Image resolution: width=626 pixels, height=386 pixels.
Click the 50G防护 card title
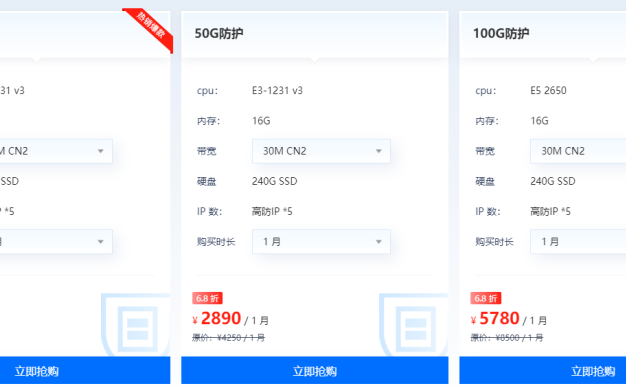[219, 34]
